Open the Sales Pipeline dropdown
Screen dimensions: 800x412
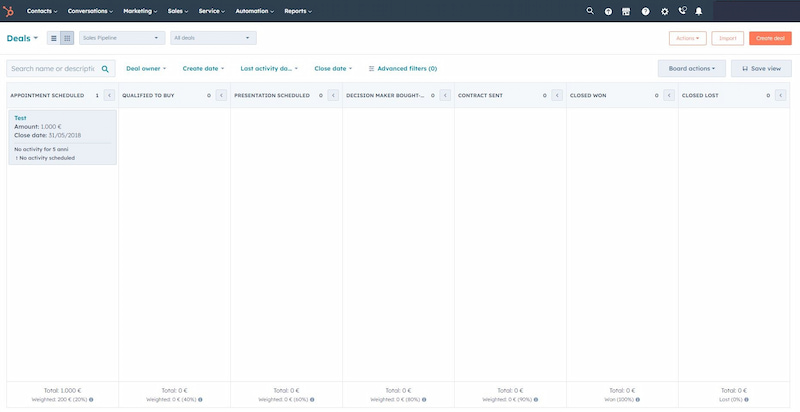pos(121,38)
